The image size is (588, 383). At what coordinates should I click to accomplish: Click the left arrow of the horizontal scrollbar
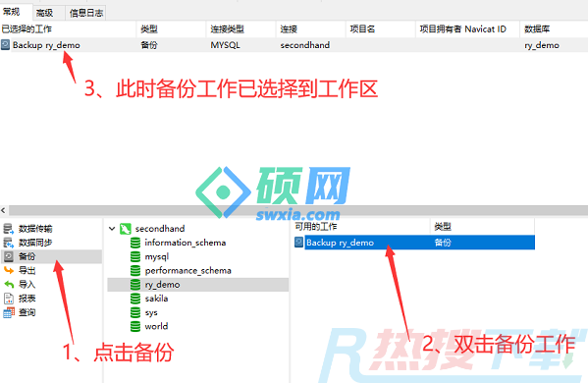click(3, 210)
